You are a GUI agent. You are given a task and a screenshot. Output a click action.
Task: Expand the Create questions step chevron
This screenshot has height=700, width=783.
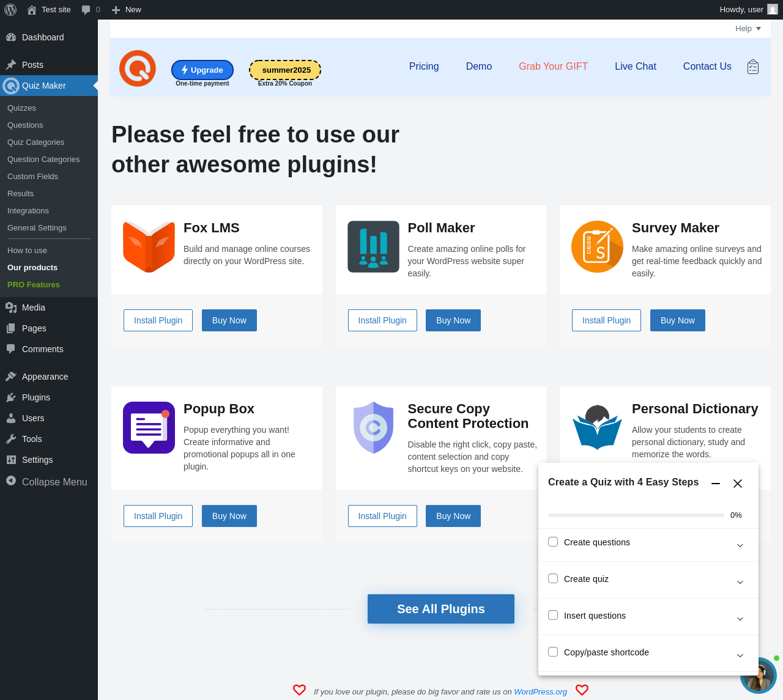(x=740, y=545)
